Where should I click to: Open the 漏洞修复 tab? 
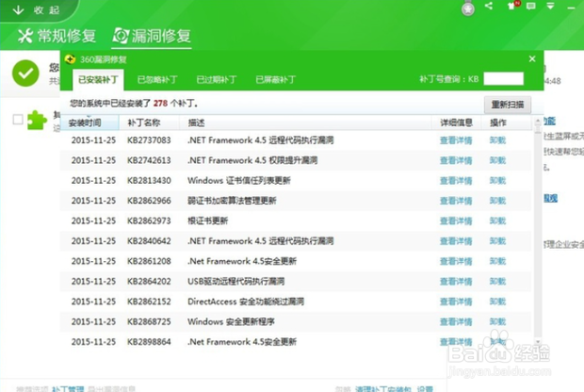(152, 36)
